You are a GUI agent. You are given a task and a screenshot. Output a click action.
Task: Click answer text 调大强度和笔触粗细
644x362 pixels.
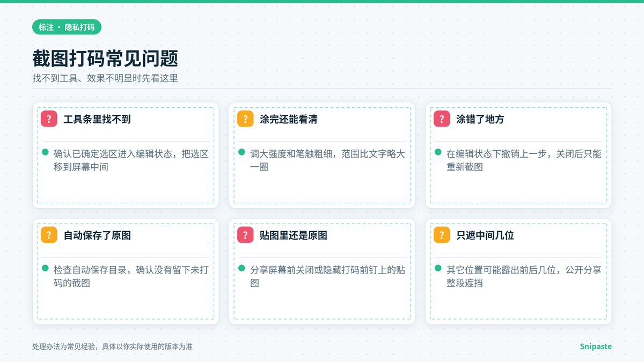point(327,160)
